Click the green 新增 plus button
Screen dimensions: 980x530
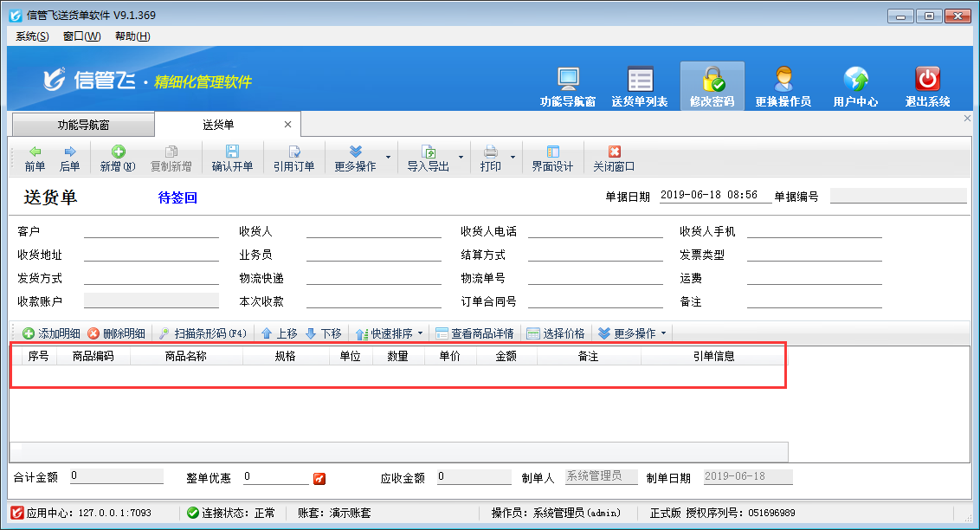pos(118,152)
